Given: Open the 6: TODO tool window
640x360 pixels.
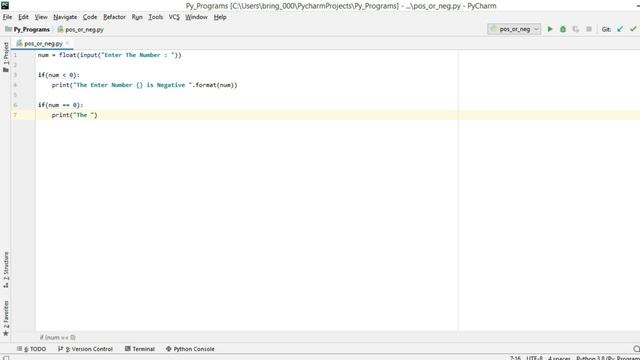Looking at the screenshot, I should coord(31,349).
